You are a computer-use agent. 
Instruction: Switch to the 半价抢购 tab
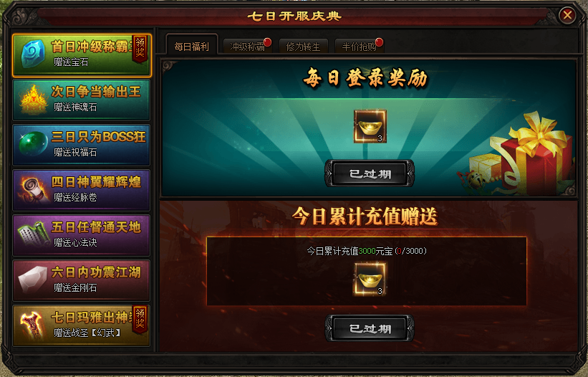(x=359, y=47)
